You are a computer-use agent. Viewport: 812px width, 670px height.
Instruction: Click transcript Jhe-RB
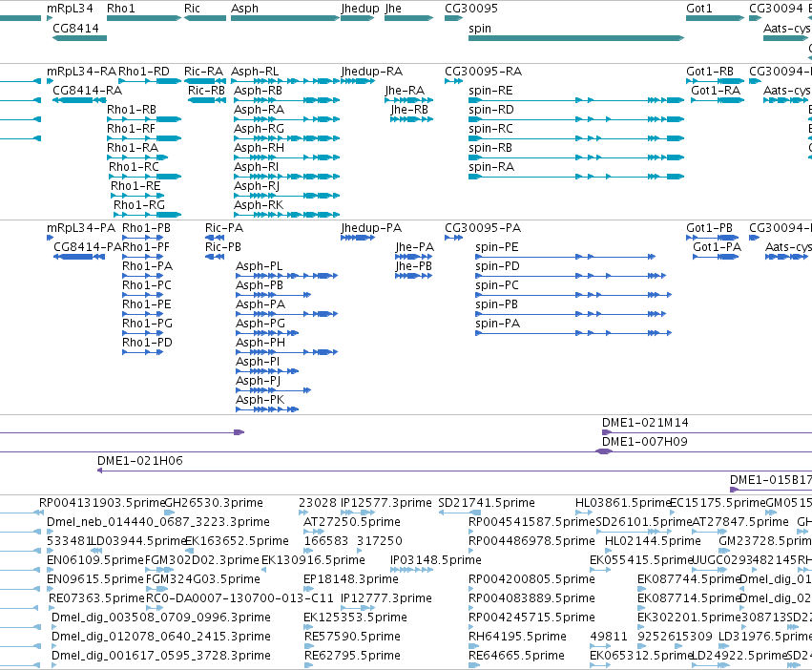[x=411, y=119]
